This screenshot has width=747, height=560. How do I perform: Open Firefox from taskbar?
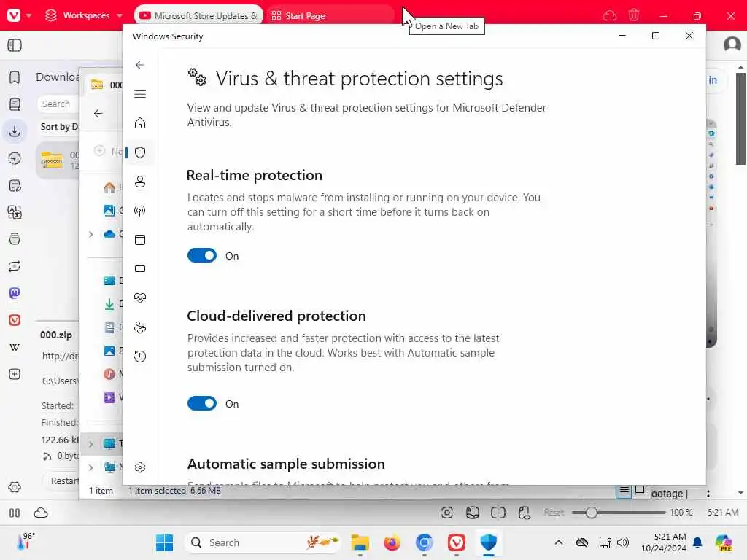392,542
